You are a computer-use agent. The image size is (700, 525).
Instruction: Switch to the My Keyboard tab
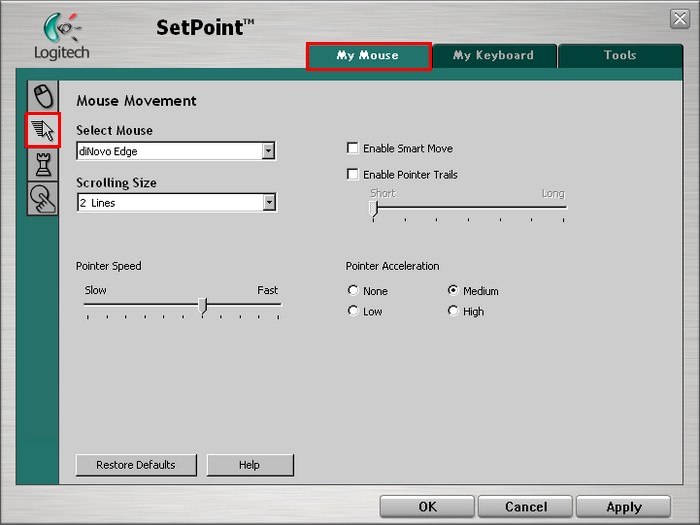(494, 56)
